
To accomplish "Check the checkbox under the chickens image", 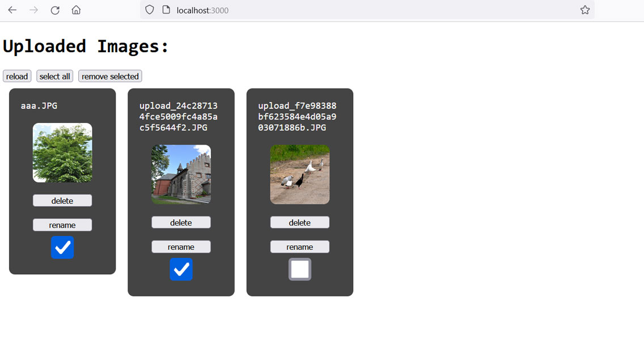I will tap(300, 269).
